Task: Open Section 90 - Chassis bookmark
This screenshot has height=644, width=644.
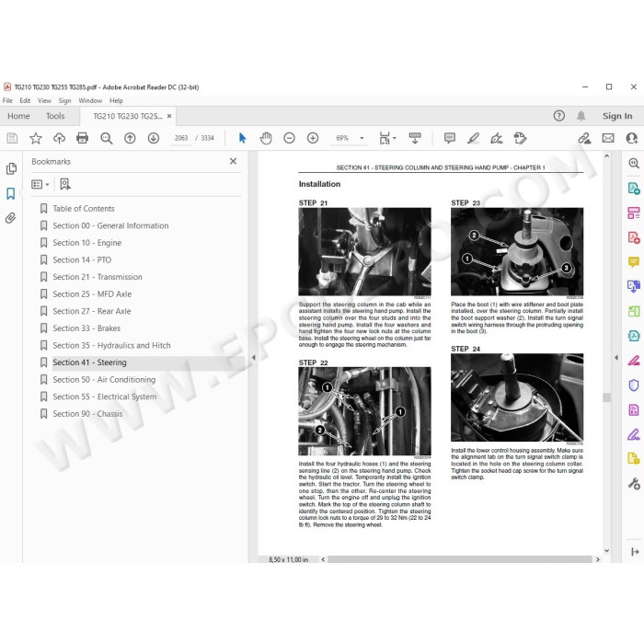Action: coord(87,414)
